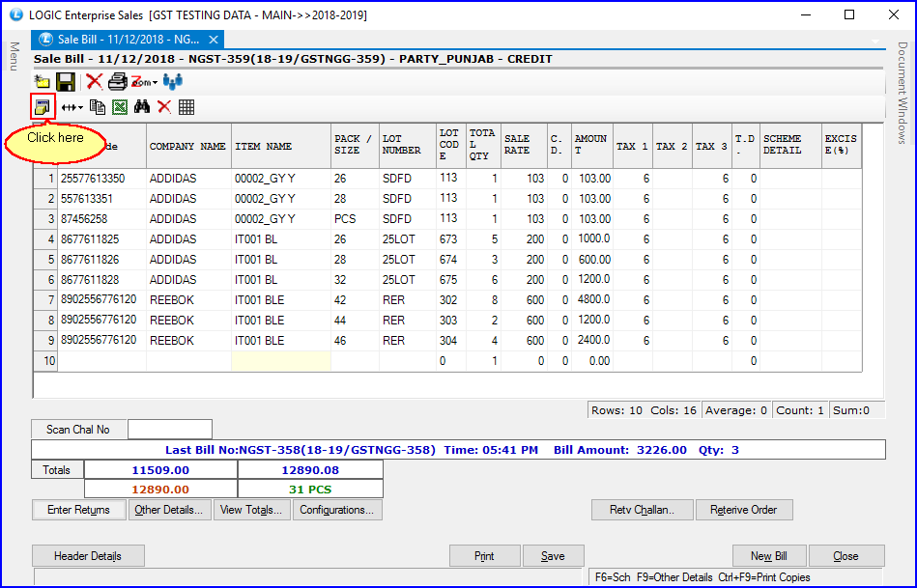Click the Print button at bottom
This screenshot has height=588, width=917.
[484, 556]
